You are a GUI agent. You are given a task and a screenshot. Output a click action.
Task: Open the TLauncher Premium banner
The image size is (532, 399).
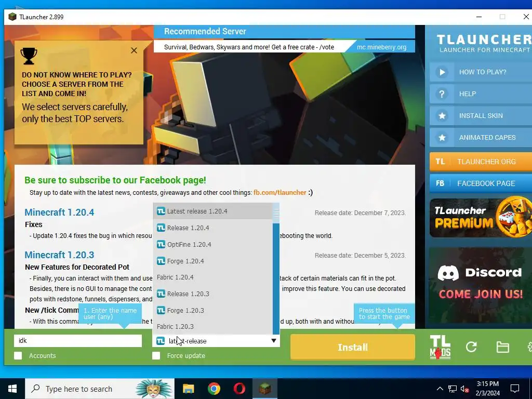481,218
